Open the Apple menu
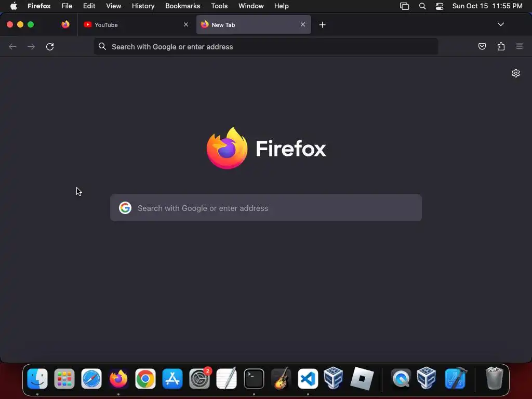 tap(14, 6)
